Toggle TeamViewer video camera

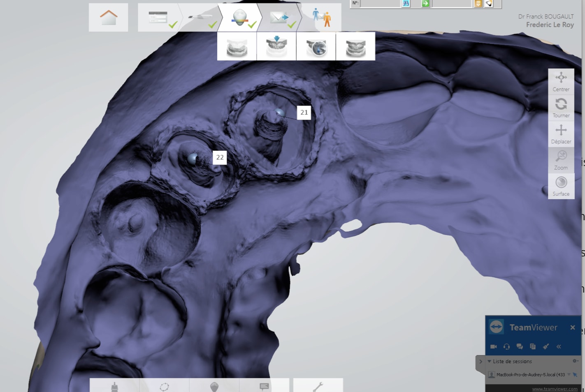click(493, 346)
